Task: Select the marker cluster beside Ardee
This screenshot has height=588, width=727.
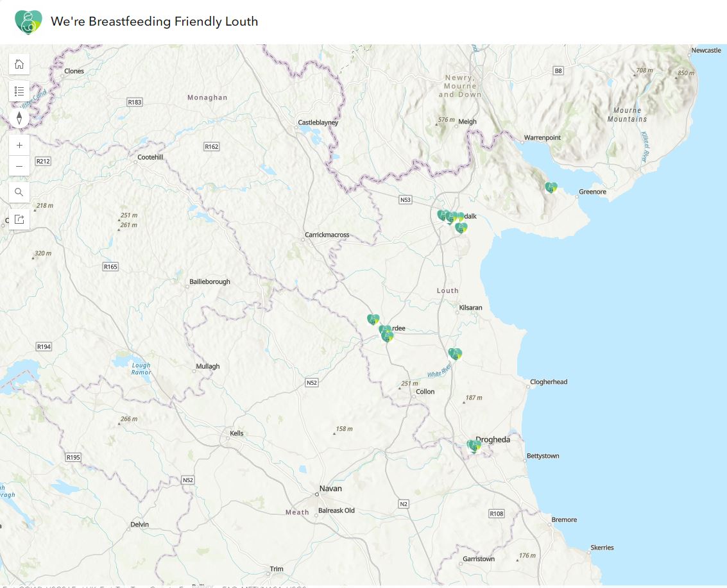Action: click(x=385, y=332)
